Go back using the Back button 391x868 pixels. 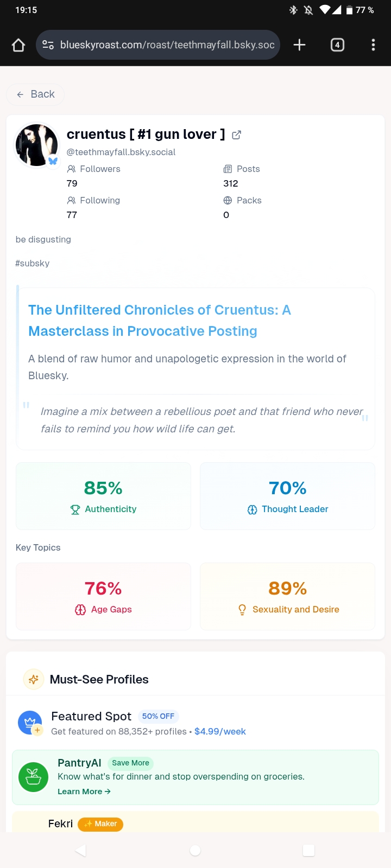point(36,94)
